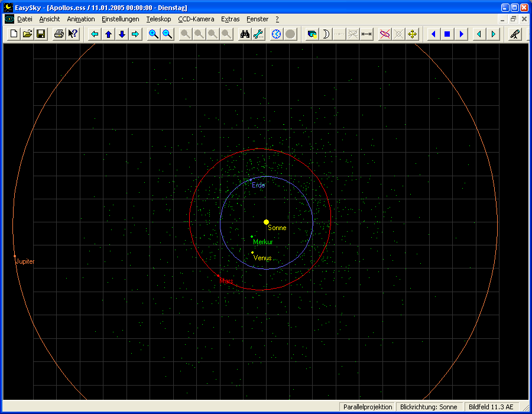Toggle the crescent moon display button
The height and width of the screenshot is (414, 532).
tap(326, 34)
